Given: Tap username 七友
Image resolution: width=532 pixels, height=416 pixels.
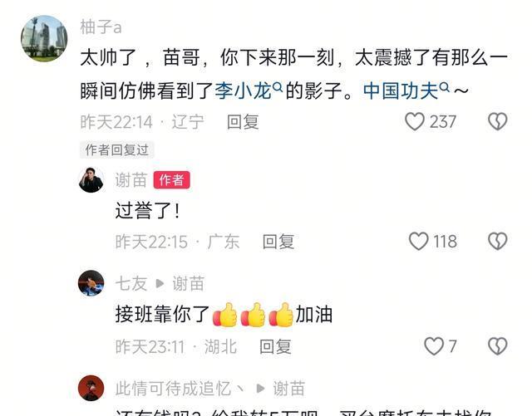Looking at the screenshot, I should pos(131,283).
